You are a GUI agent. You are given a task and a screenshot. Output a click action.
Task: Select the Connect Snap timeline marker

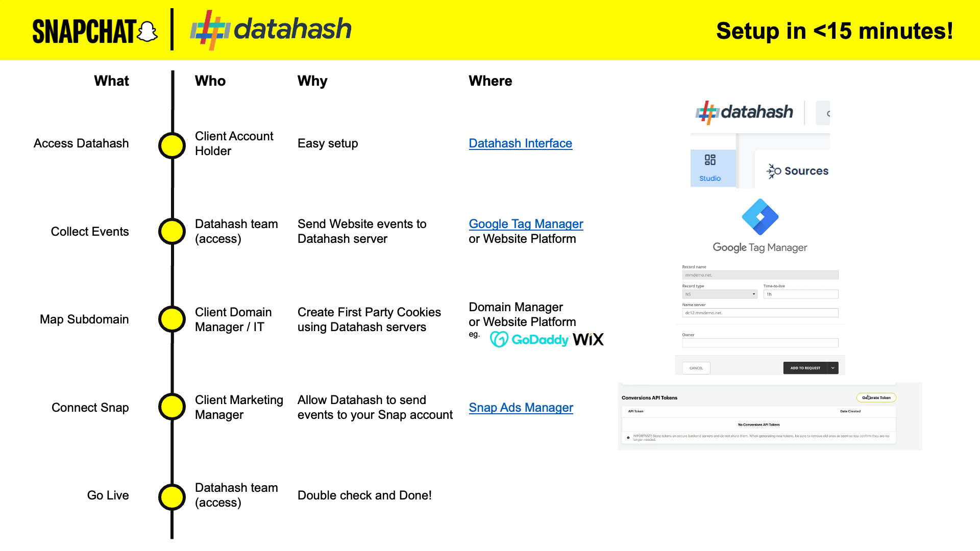[172, 407]
